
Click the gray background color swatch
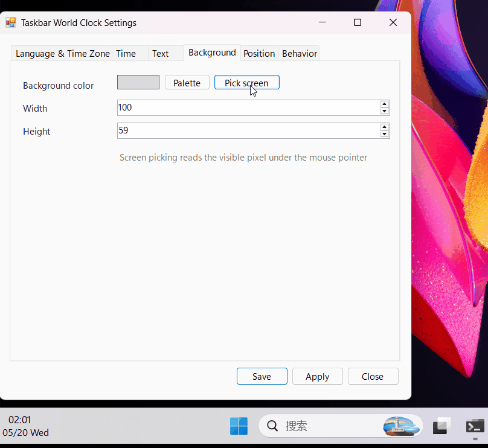[138, 82]
